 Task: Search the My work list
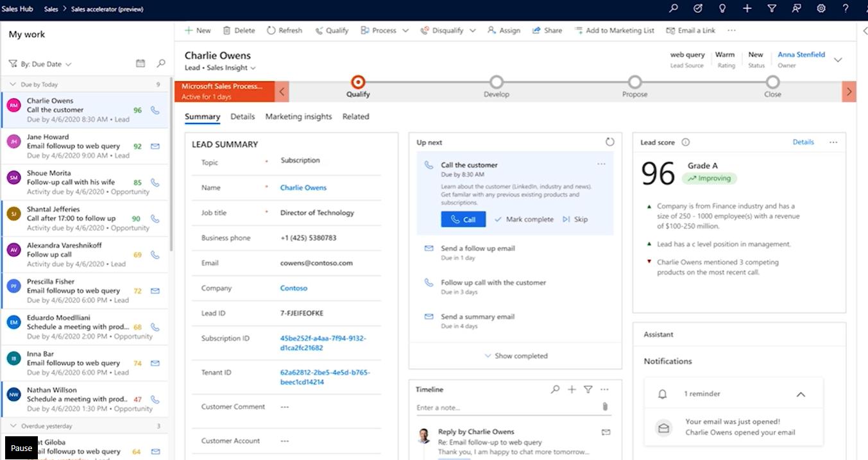pos(161,64)
